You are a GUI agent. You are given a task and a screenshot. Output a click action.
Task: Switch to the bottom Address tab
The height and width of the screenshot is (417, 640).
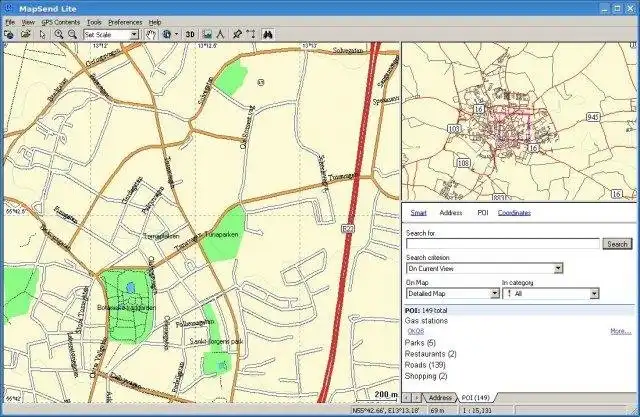(440, 397)
